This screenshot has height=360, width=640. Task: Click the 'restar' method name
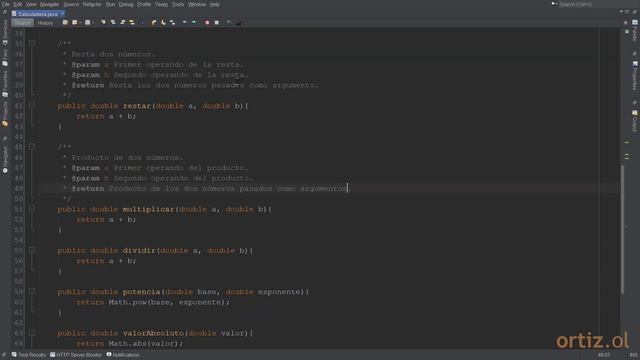[137, 106]
